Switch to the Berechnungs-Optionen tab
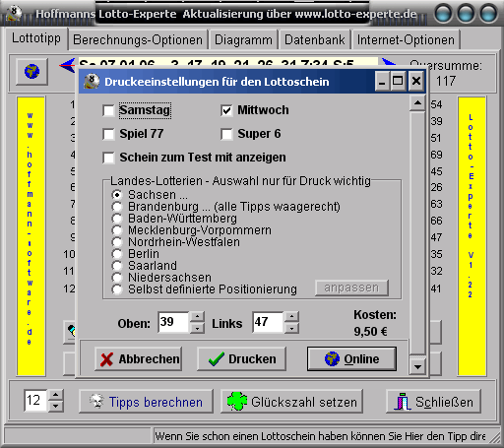This screenshot has height=448, width=504. pyautogui.click(x=138, y=39)
